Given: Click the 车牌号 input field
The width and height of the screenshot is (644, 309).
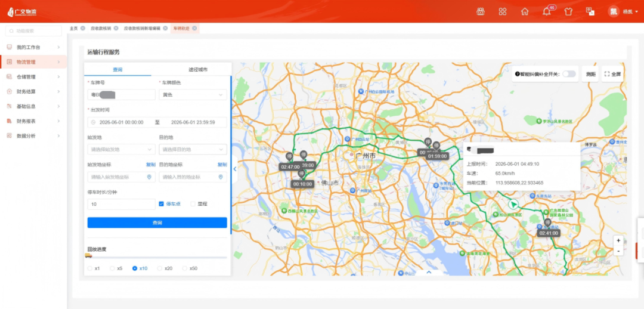Looking at the screenshot, I should point(121,95).
